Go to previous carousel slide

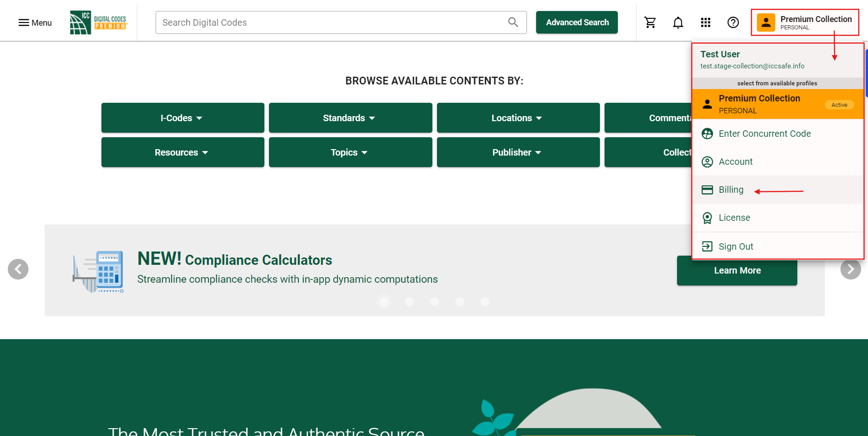tap(18, 269)
